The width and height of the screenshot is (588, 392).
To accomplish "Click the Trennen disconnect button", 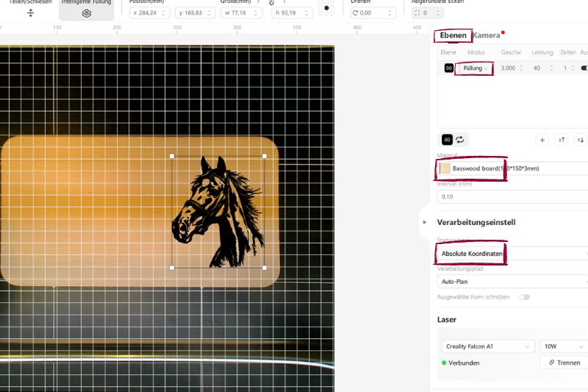I will [x=563, y=363].
